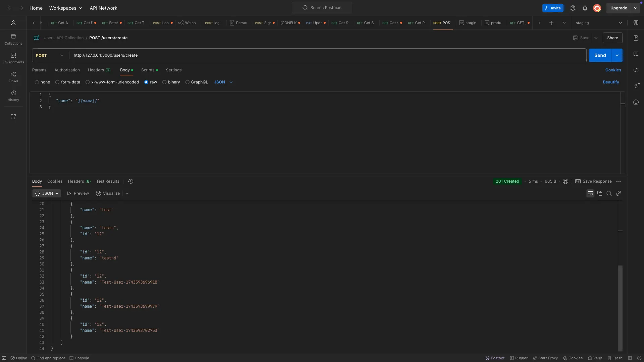Copy the response link icon
The image size is (644, 362).
coord(619,193)
